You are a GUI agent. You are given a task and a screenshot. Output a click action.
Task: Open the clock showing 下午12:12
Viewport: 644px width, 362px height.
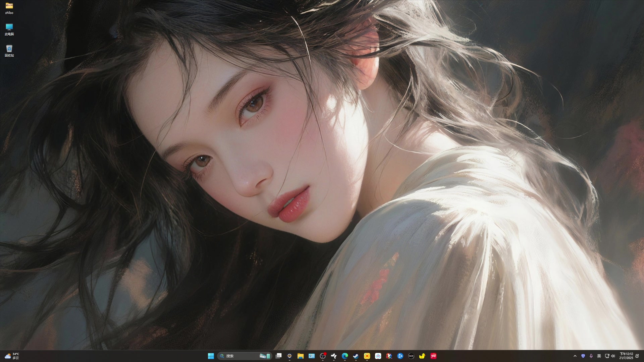626,356
